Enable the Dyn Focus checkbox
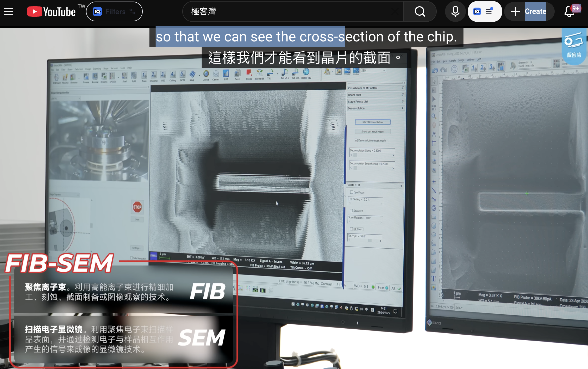Viewport: 588px width, 369px height. coord(352,192)
